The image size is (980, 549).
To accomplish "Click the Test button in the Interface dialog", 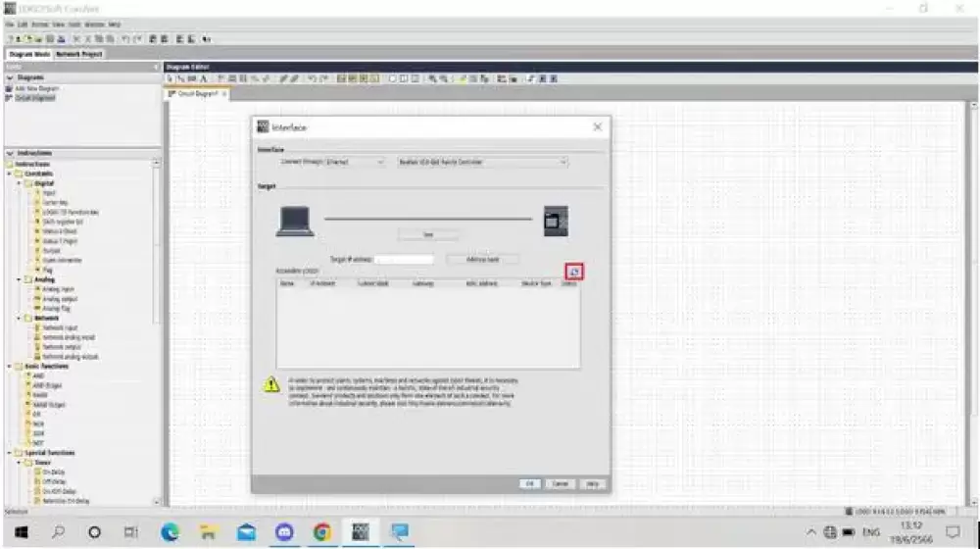I will [x=428, y=234].
